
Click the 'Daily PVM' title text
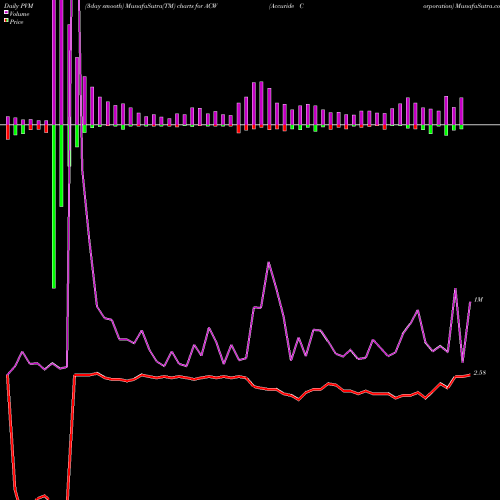point(19,6)
